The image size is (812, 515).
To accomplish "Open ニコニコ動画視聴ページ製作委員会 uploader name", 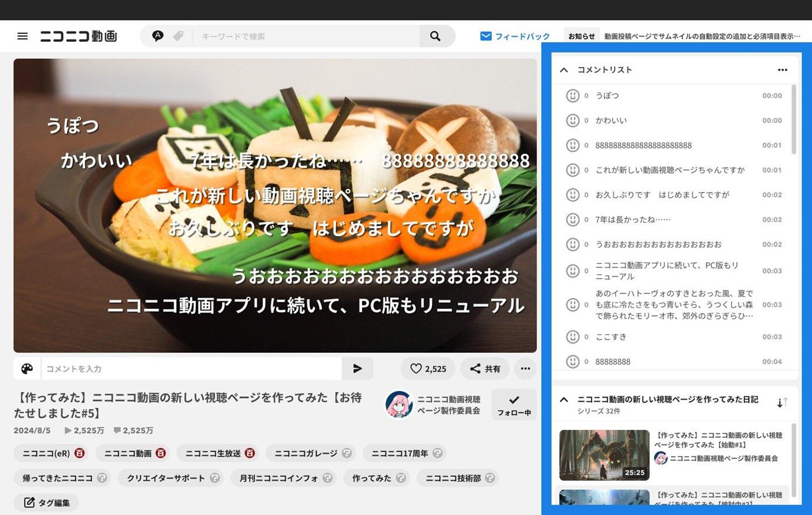I will (x=449, y=405).
